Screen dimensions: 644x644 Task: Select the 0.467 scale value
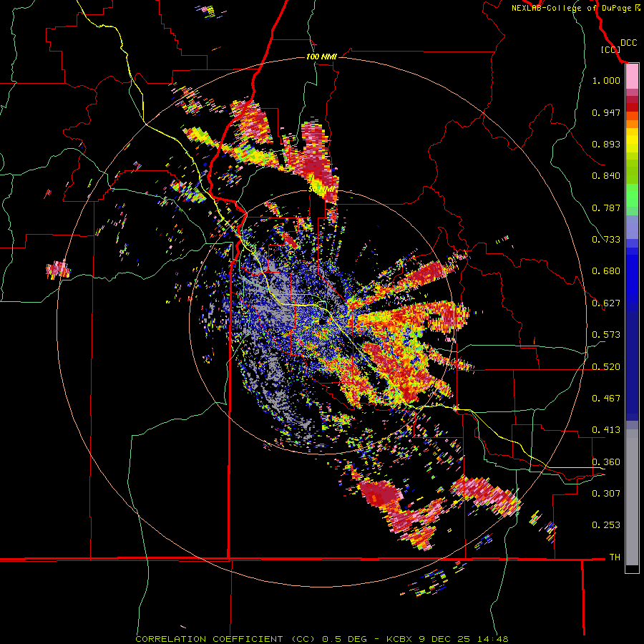click(x=606, y=399)
